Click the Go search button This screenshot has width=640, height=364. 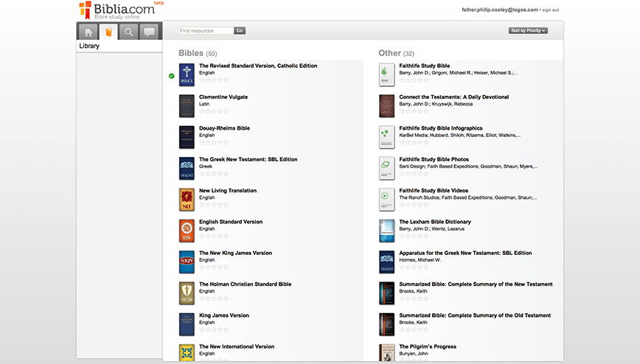click(x=240, y=31)
